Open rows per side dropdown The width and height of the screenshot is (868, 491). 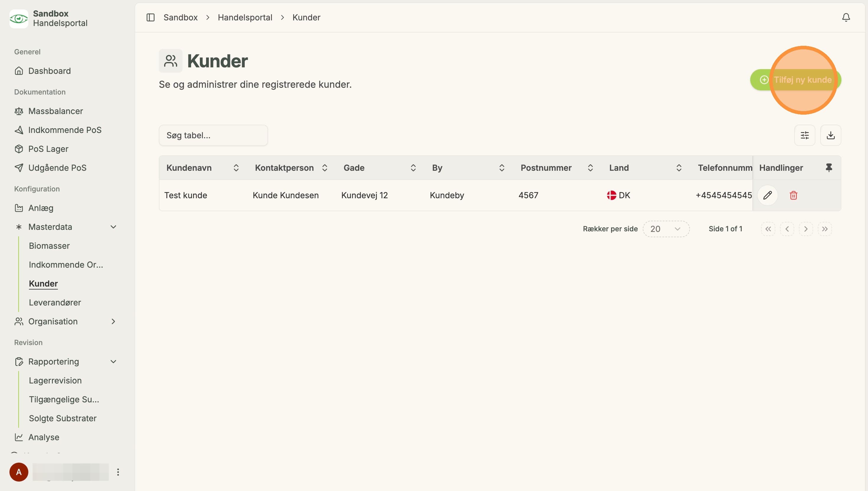tap(666, 229)
